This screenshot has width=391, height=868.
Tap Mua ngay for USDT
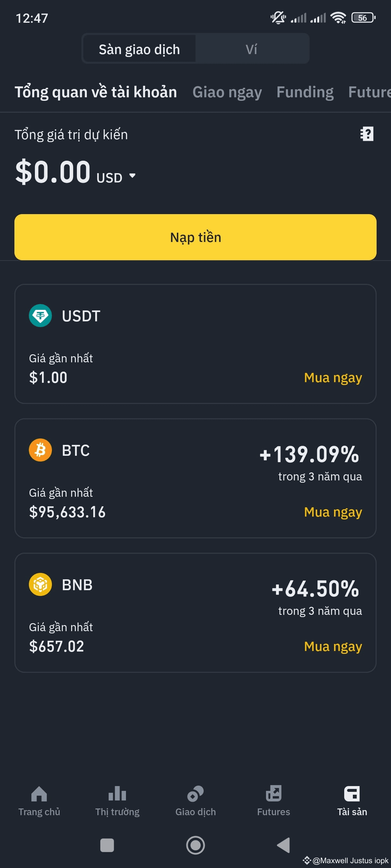pos(333,378)
